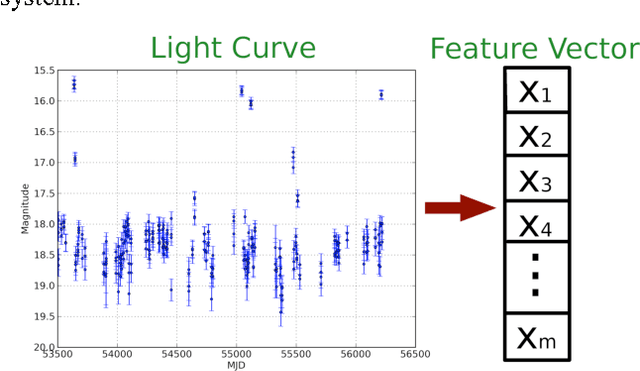The image size is (640, 371).
Task: Click the Xm feature box
Action: 537,337
